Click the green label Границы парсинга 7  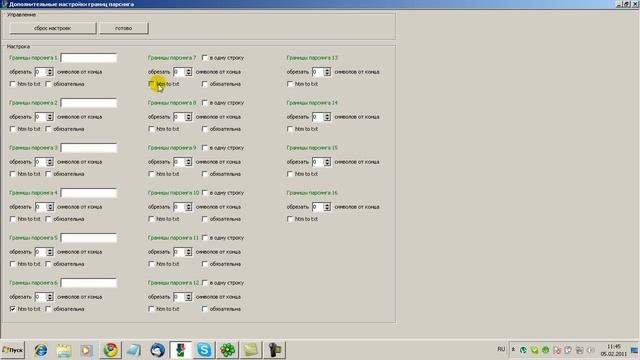172,58
